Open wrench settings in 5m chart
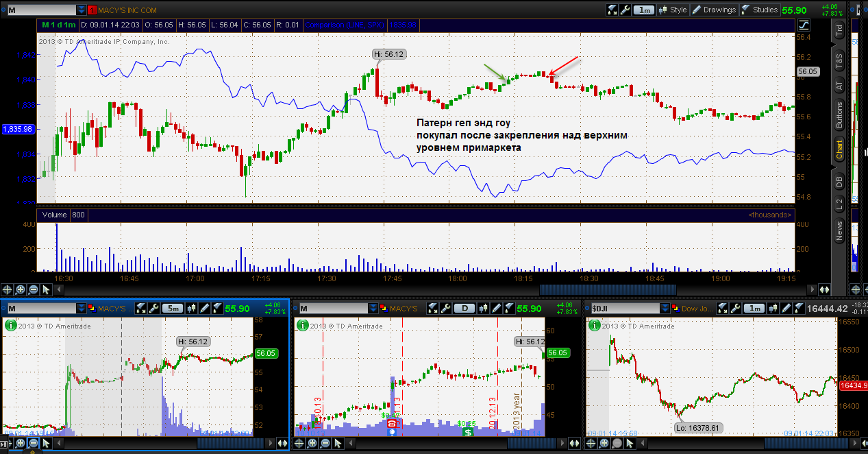Screen dimensions: 868x454 (153, 308)
